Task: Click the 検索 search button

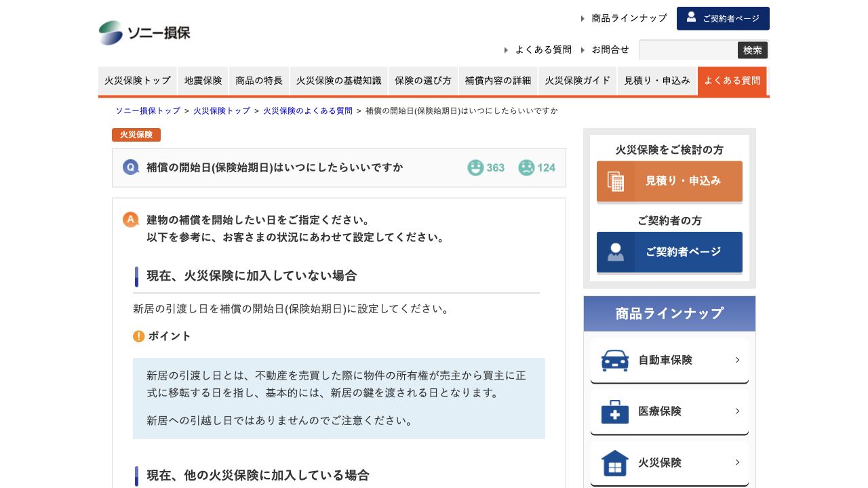Action: pos(753,50)
